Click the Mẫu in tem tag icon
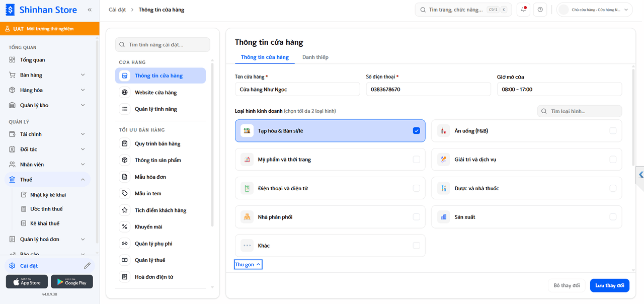Image resolution: width=644 pixels, height=304 pixels. (124, 194)
